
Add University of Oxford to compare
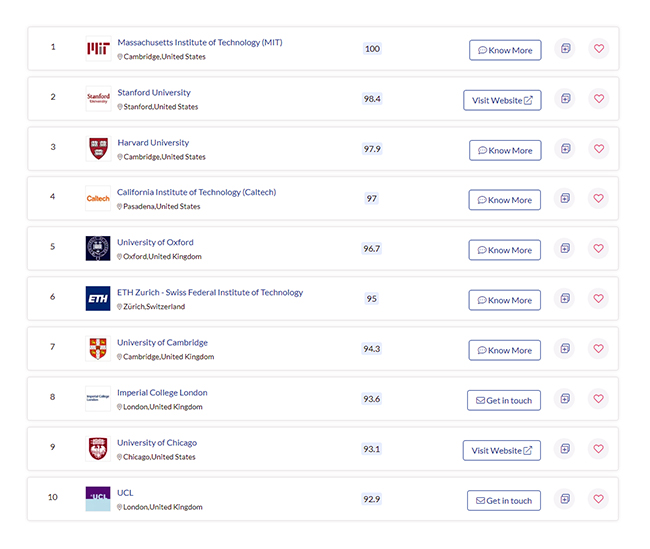(x=565, y=249)
